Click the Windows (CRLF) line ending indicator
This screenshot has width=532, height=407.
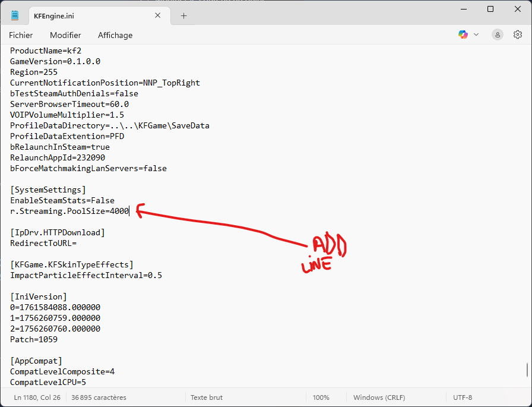(379, 397)
